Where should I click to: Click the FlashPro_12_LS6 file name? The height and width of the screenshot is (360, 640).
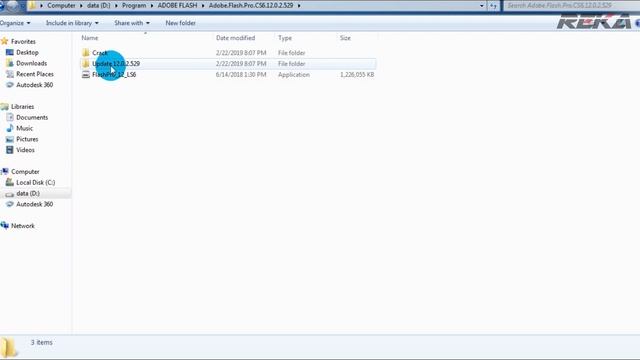114,75
